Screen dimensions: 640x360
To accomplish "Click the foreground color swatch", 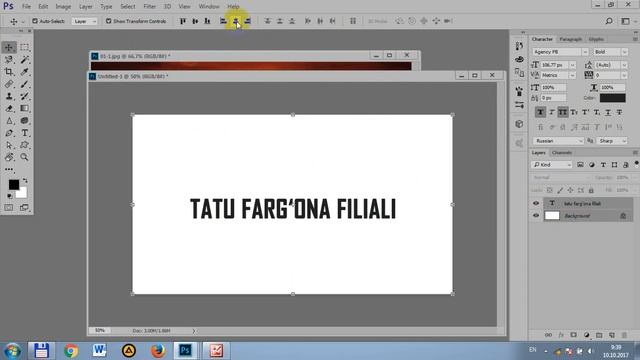I will coord(13,184).
